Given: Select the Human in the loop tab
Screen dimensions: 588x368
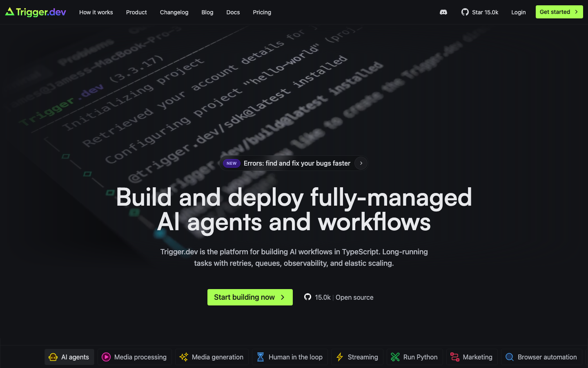Looking at the screenshot, I should 290,357.
